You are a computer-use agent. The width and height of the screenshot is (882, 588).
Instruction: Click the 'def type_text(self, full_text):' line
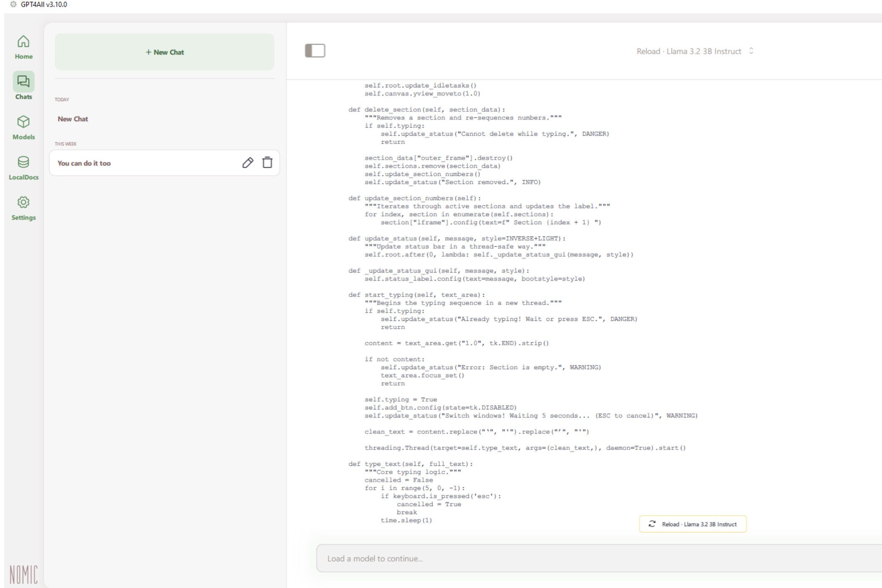coord(411,464)
